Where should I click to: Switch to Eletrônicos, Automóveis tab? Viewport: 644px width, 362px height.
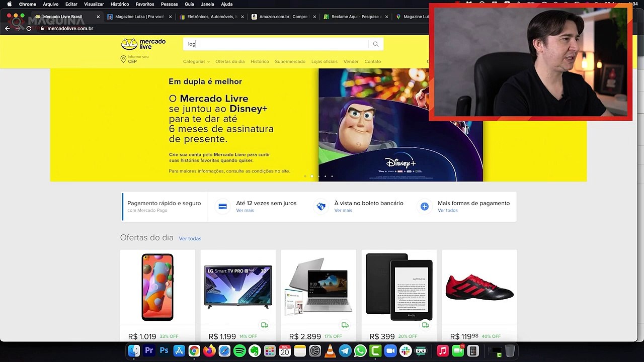point(211,17)
